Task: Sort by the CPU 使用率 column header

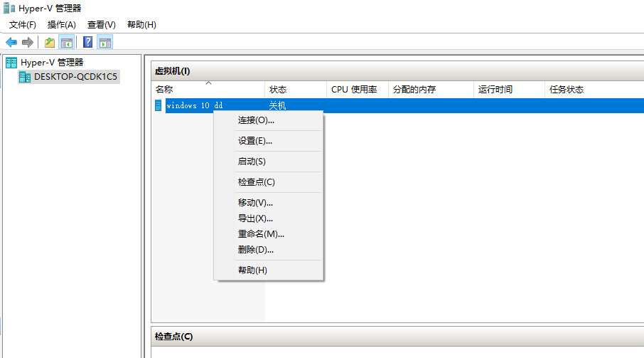Action: (x=358, y=89)
